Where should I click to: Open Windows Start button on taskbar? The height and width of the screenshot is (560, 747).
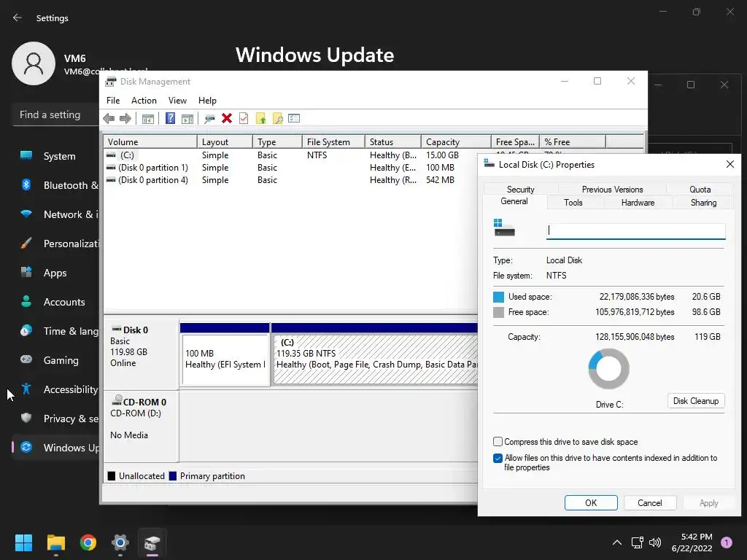pyautogui.click(x=23, y=542)
